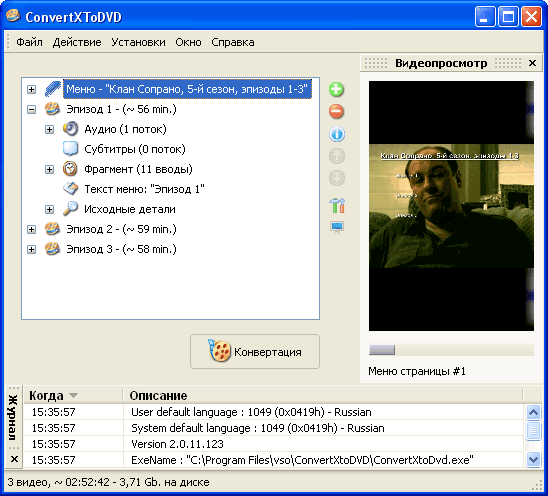This screenshot has height=496, width=548.
Task: Select Эпизод 3 - (~ 58 min.) row
Action: coord(121,249)
